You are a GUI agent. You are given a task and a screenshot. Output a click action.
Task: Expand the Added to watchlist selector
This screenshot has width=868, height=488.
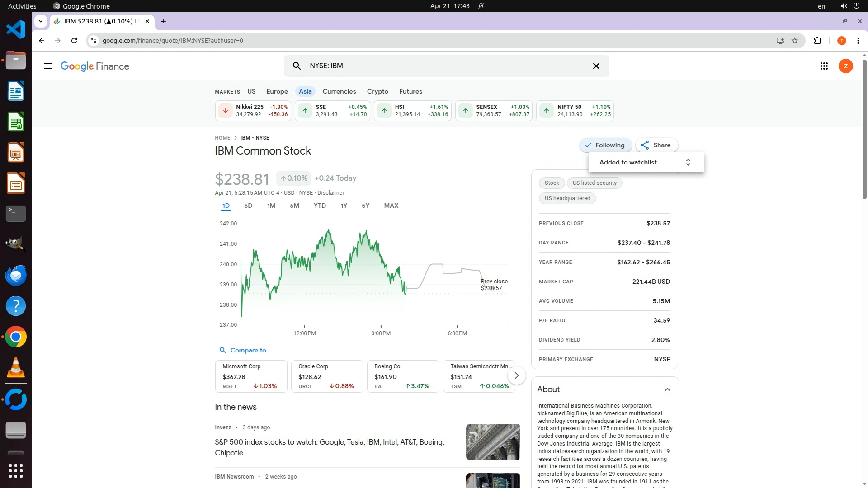tap(688, 162)
